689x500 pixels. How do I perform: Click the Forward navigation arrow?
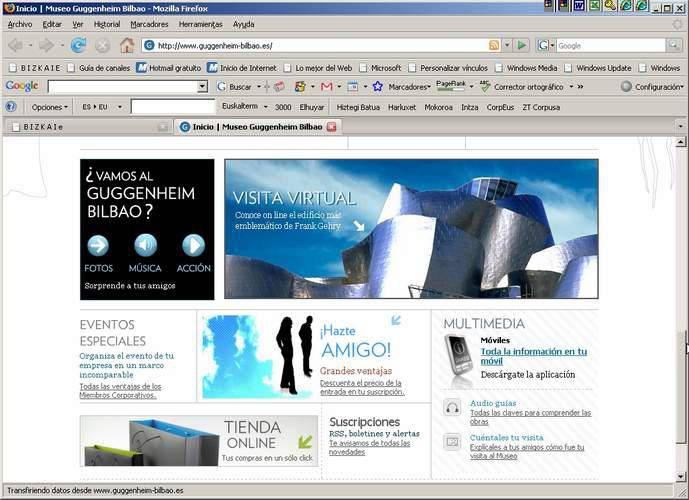46,45
